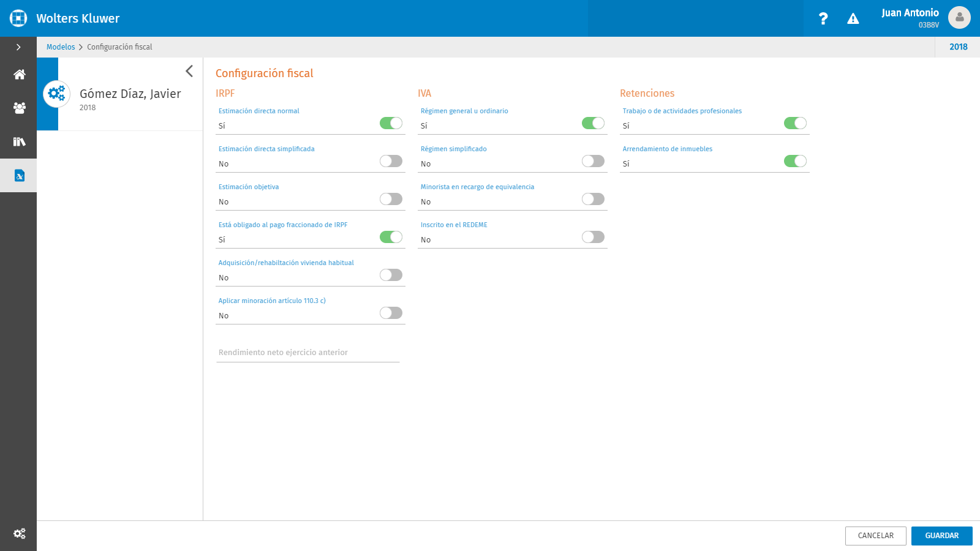Click the help question mark icon
980x551 pixels.
(823, 19)
